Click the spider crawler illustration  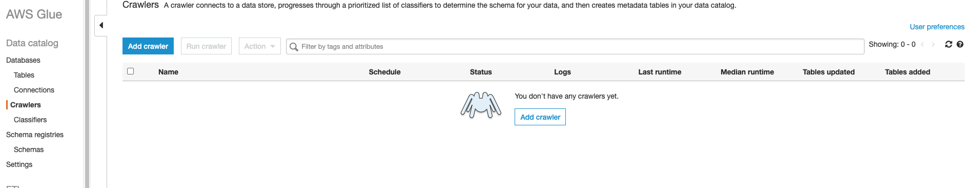481,105
